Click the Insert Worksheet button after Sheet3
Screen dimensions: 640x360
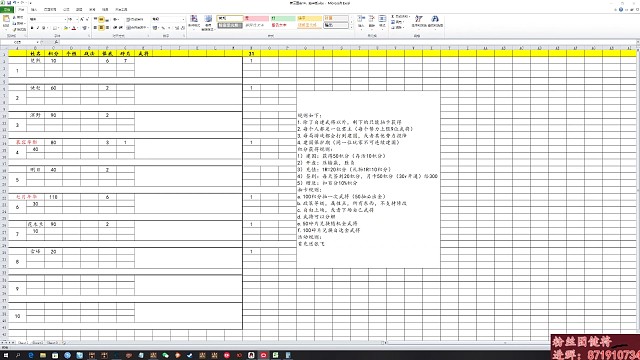64,343
